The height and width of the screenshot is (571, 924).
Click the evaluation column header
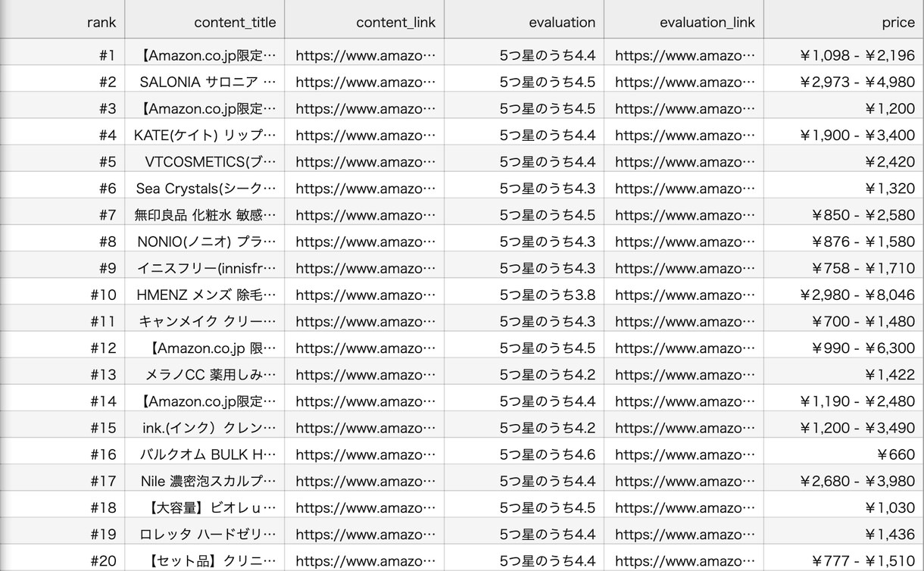[524, 19]
